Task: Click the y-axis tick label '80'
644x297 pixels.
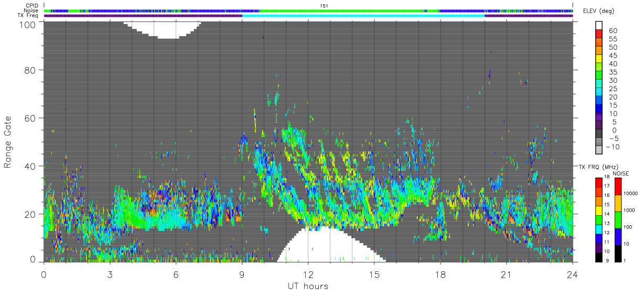Action: (x=30, y=70)
